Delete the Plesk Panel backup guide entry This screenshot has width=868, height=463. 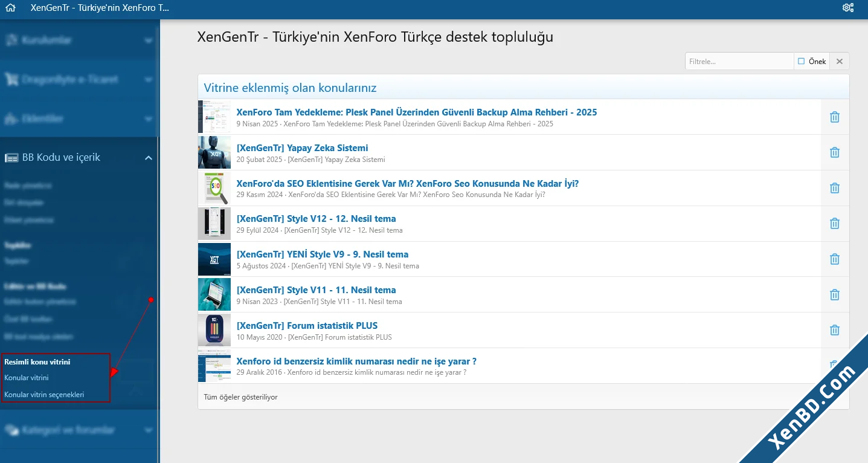click(x=834, y=117)
